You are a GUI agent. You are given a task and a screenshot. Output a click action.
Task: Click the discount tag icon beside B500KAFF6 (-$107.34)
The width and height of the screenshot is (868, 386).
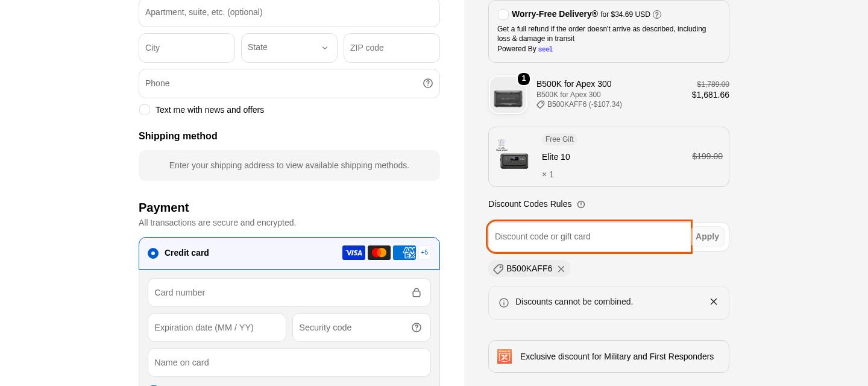541,104
